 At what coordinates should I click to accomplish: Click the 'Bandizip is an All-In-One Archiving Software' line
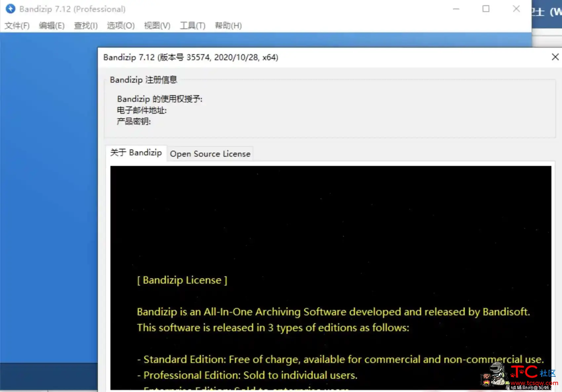point(333,312)
